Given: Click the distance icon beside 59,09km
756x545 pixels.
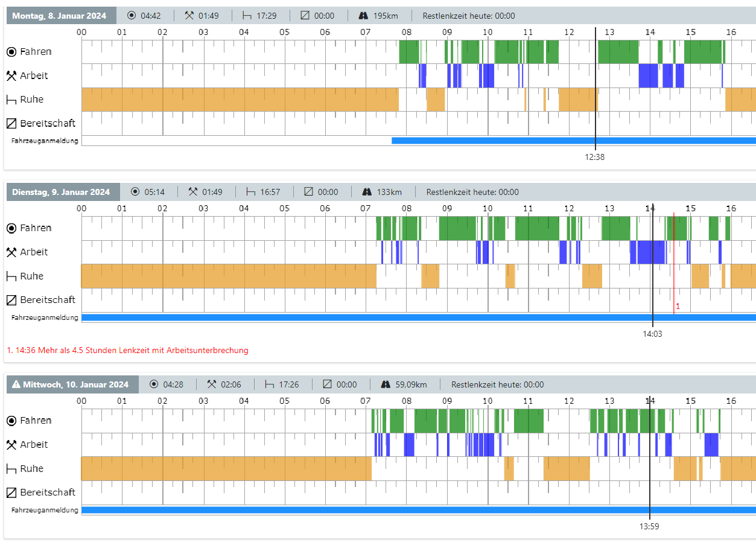Looking at the screenshot, I should (385, 384).
